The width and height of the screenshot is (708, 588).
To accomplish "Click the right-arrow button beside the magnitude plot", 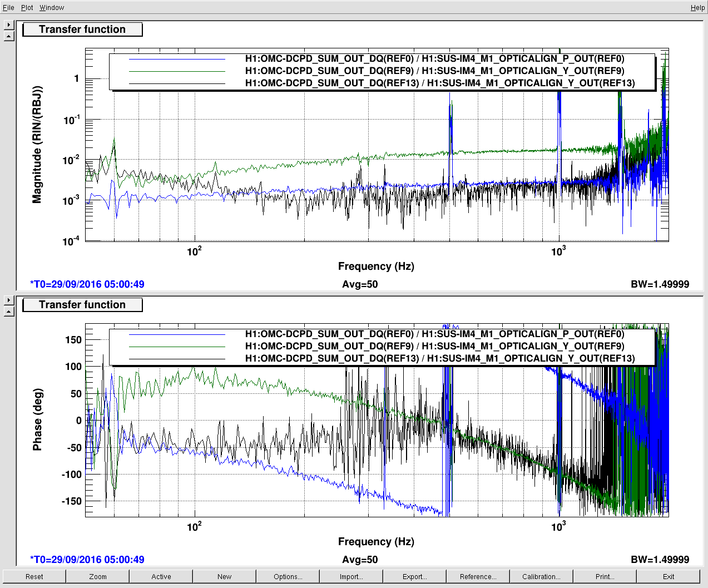I will (8, 25).
